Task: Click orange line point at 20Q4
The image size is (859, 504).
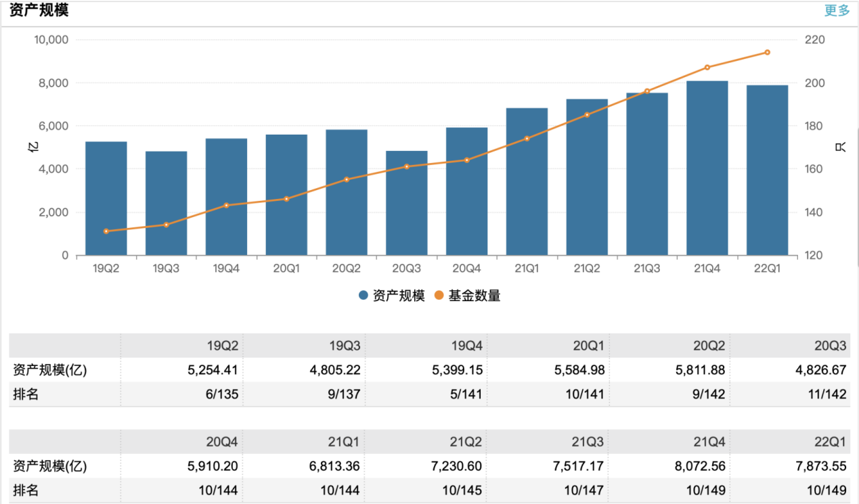Action: click(466, 160)
